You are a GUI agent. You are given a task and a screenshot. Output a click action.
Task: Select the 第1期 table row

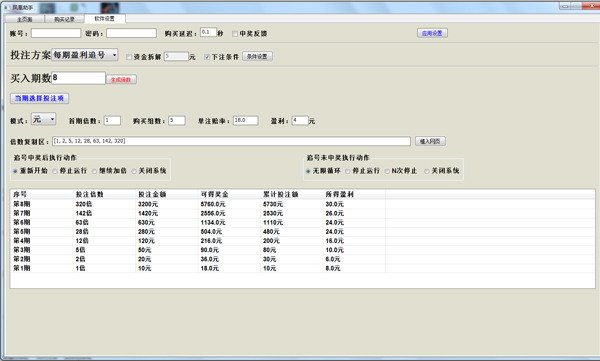coord(303,268)
